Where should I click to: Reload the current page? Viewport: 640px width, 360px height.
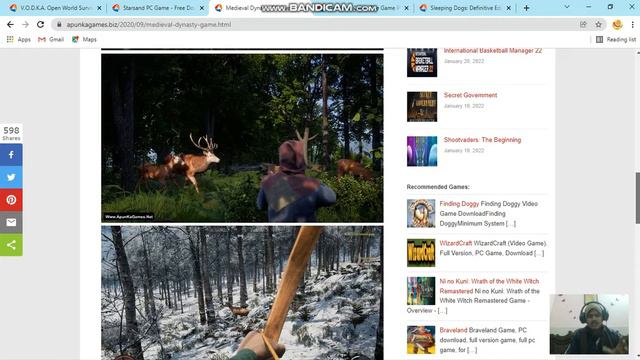coord(40,24)
